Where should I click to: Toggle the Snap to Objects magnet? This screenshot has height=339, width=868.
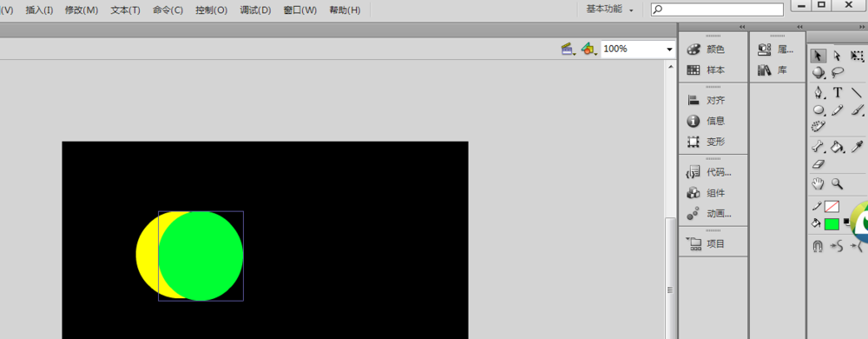point(819,245)
